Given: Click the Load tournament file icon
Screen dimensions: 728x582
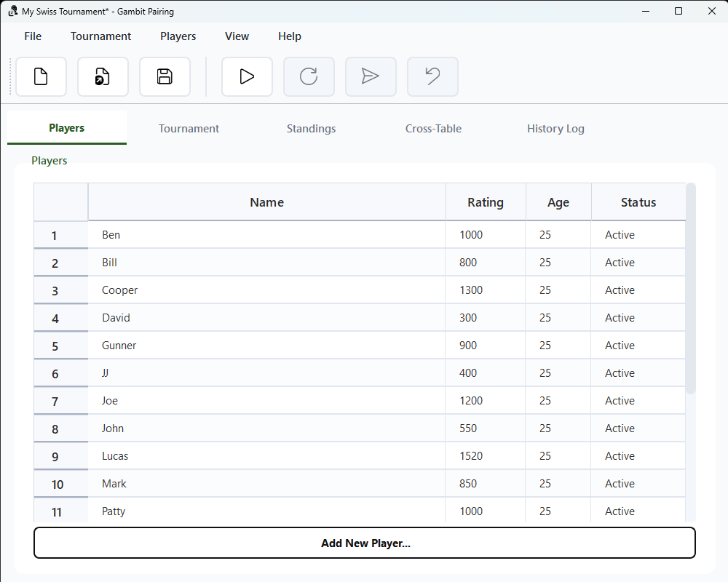Looking at the screenshot, I should coord(103,76).
